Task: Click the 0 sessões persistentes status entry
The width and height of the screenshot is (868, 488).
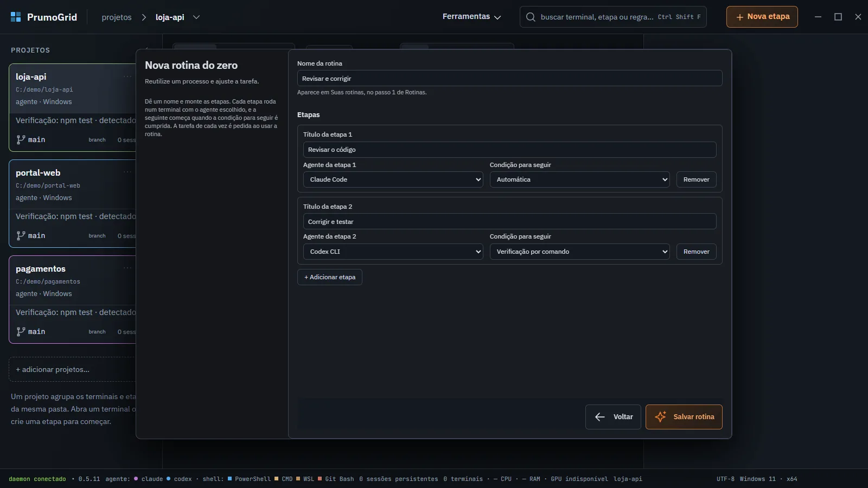Action: click(399, 479)
